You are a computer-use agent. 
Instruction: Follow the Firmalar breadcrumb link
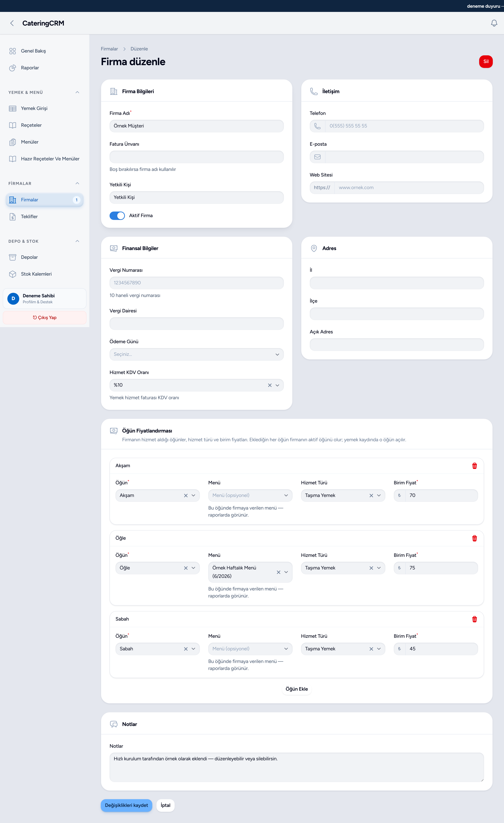click(110, 49)
